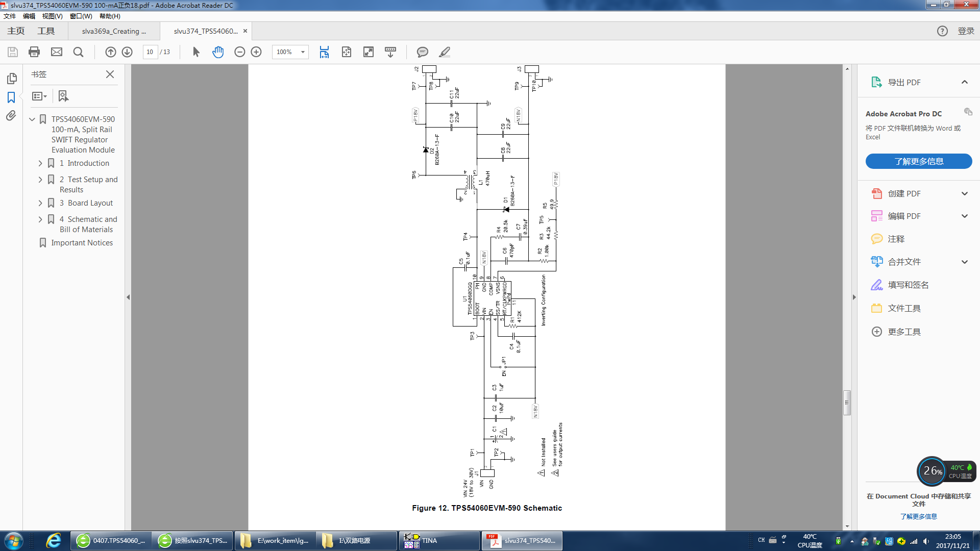Select the Hand pan tool
This screenshot has height=551, width=980.
tap(218, 52)
